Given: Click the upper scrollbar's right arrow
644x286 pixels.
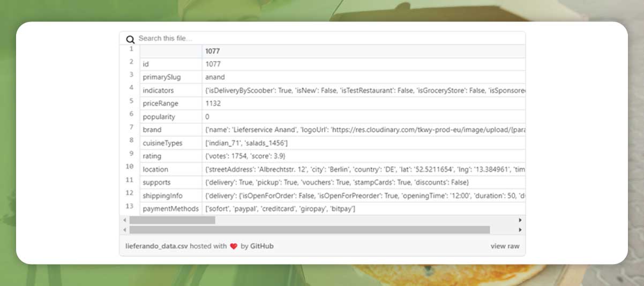Looking at the screenshot, I should tap(520, 220).
